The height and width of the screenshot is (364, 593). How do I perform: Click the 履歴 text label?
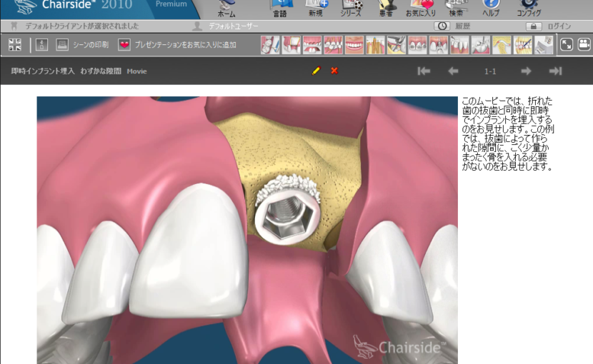point(463,26)
